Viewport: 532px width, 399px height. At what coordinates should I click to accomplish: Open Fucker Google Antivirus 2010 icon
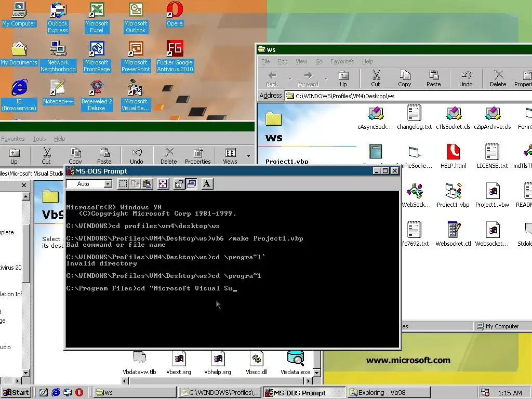point(175,57)
